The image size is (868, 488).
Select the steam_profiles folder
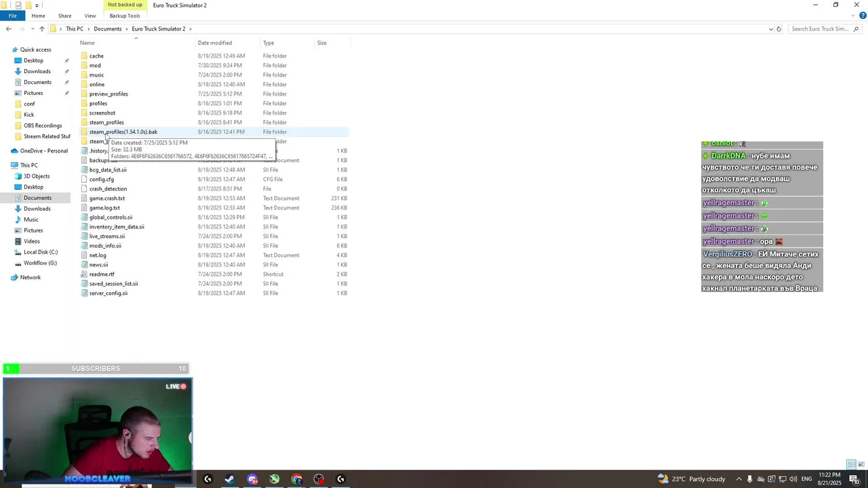coord(106,122)
